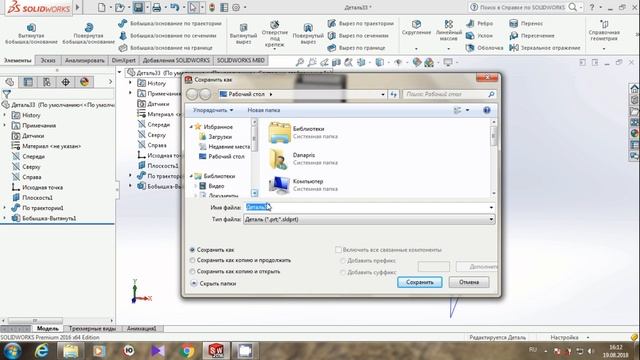Select Загрузки in dialog sidebar
This screenshot has height=360, width=640.
(216, 137)
